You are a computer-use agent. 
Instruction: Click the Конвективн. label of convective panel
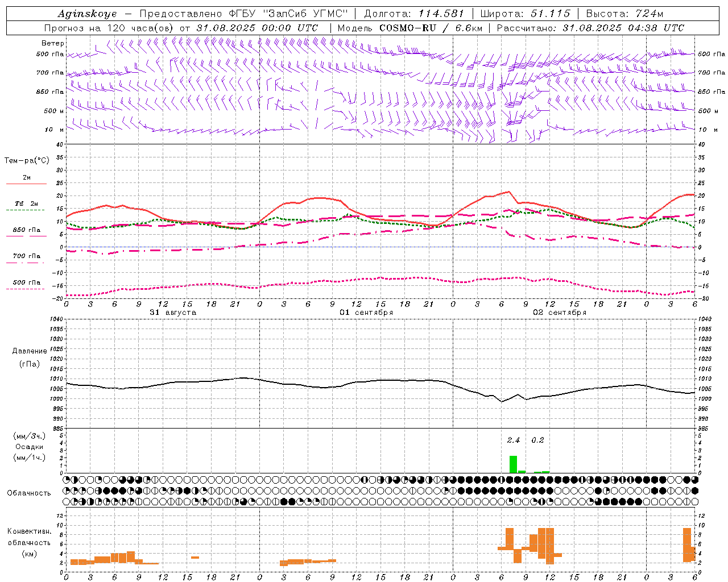click(29, 531)
